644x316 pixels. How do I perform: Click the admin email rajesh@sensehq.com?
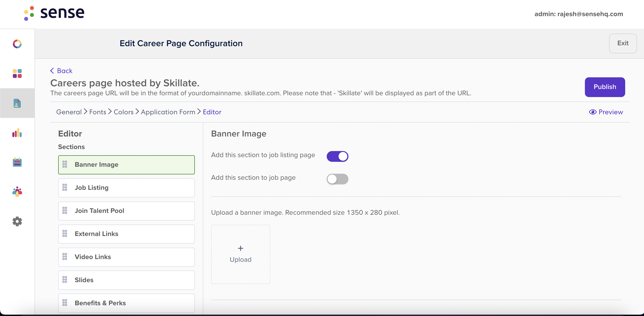(590, 14)
